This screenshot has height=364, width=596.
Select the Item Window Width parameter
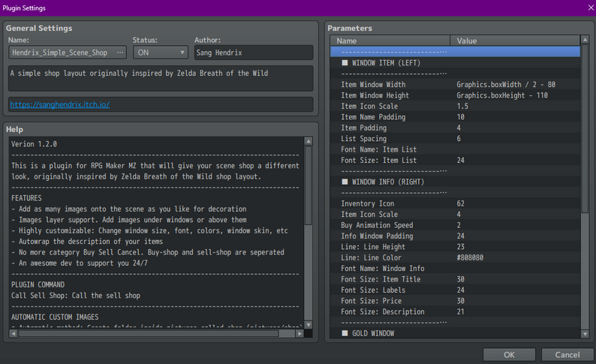click(x=455, y=84)
